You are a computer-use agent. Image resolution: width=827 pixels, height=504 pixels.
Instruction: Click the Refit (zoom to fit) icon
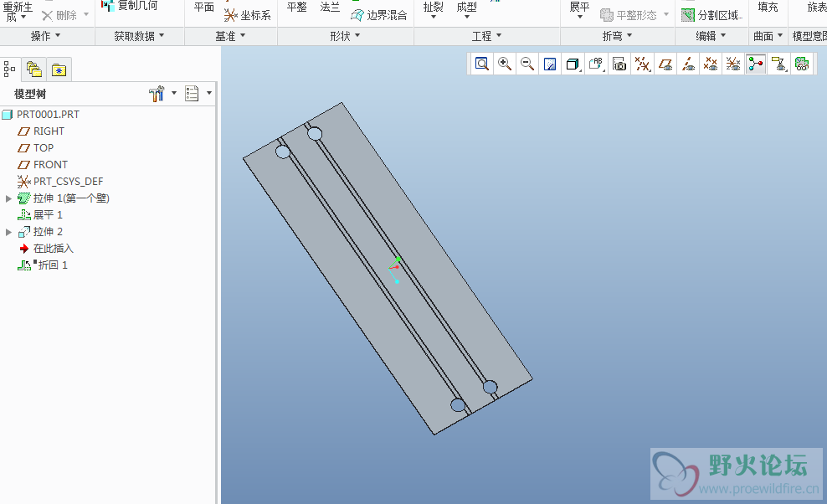[x=482, y=64]
